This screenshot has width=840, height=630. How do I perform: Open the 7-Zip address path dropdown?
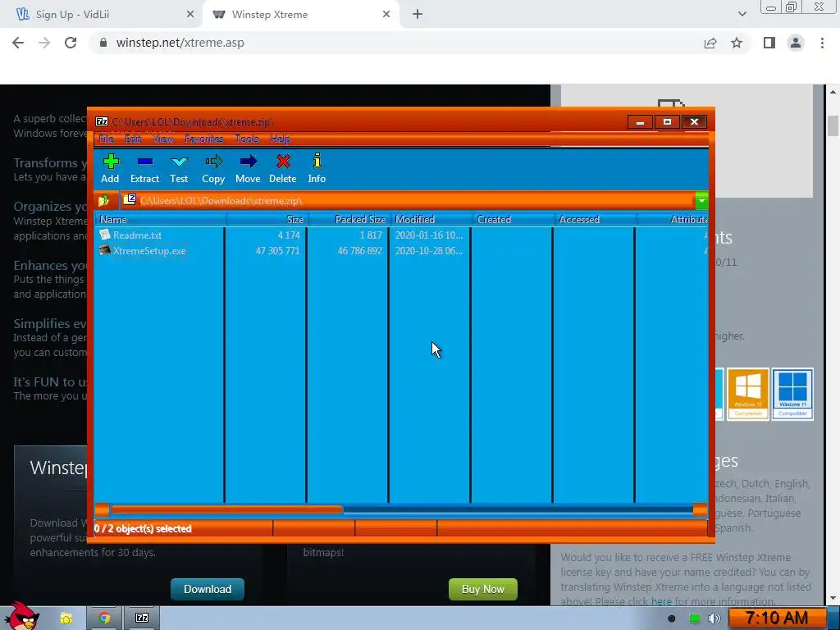coord(701,200)
